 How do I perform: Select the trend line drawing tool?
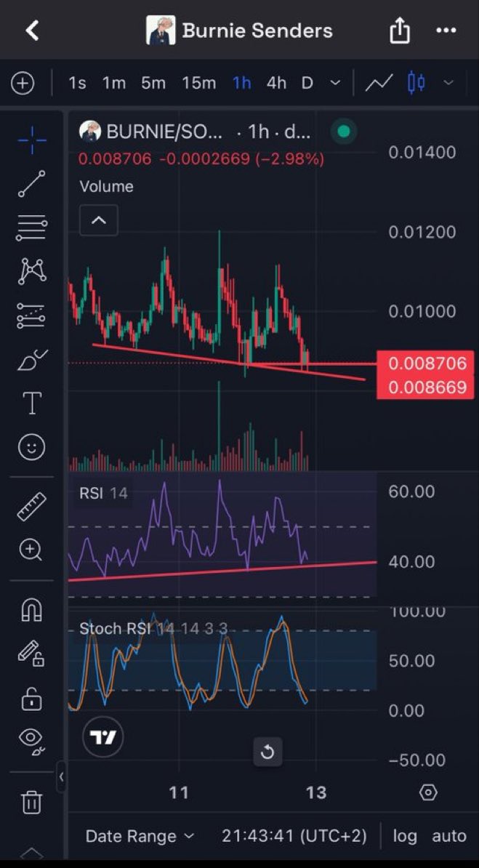(x=32, y=184)
